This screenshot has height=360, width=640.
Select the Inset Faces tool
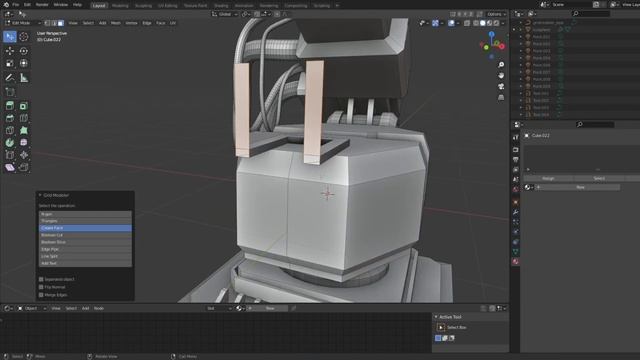point(24,106)
